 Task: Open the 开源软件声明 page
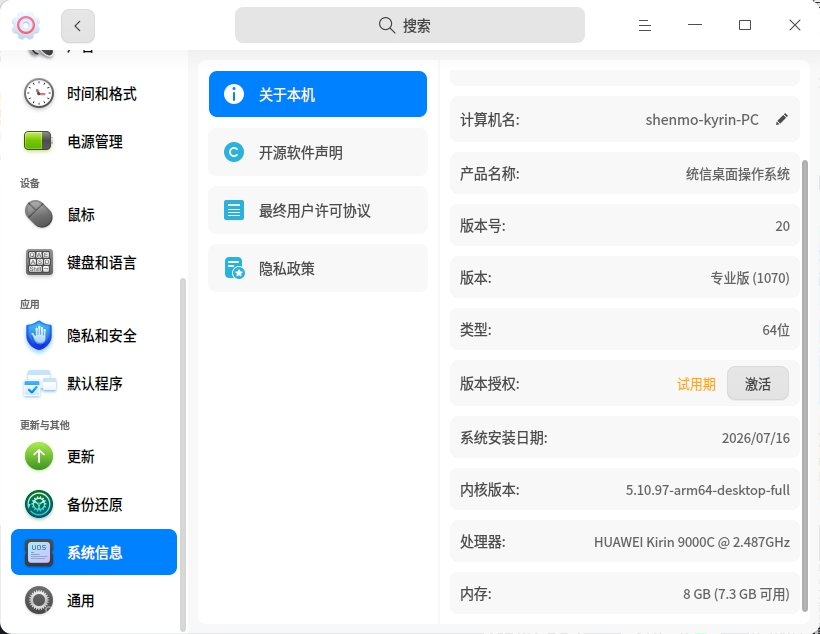coord(317,152)
